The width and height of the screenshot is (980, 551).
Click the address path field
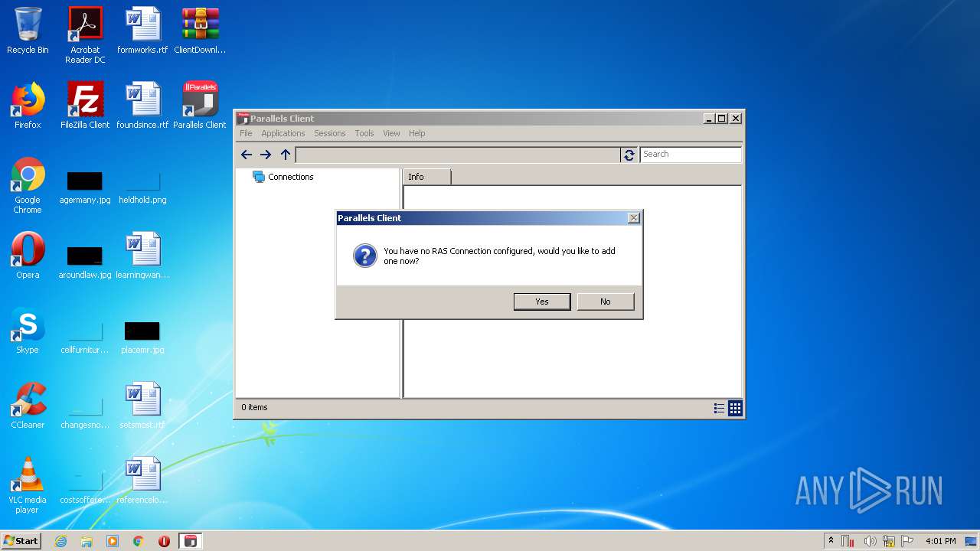[458, 155]
